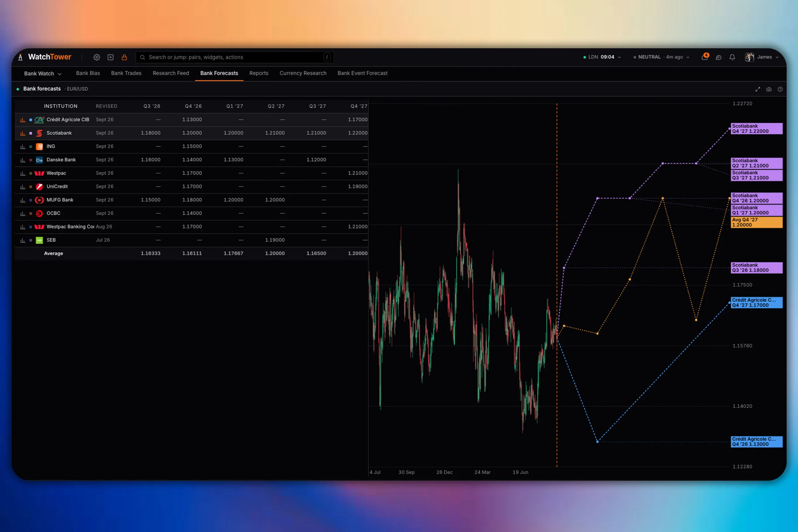Open Reports tab

point(259,73)
